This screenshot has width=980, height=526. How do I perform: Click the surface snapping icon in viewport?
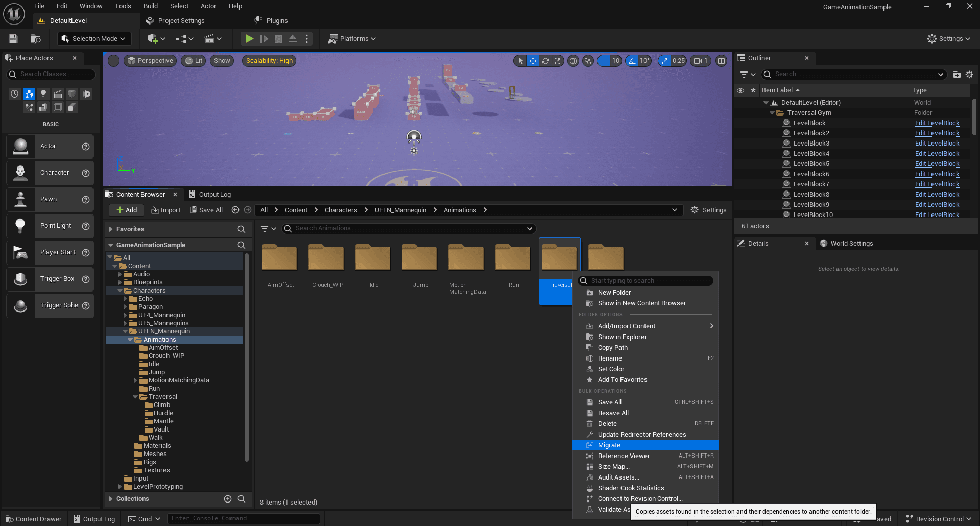point(588,61)
